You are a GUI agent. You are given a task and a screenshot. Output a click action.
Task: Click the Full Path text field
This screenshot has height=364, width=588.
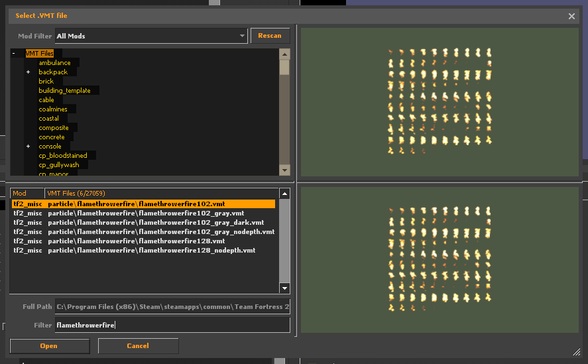172,306
